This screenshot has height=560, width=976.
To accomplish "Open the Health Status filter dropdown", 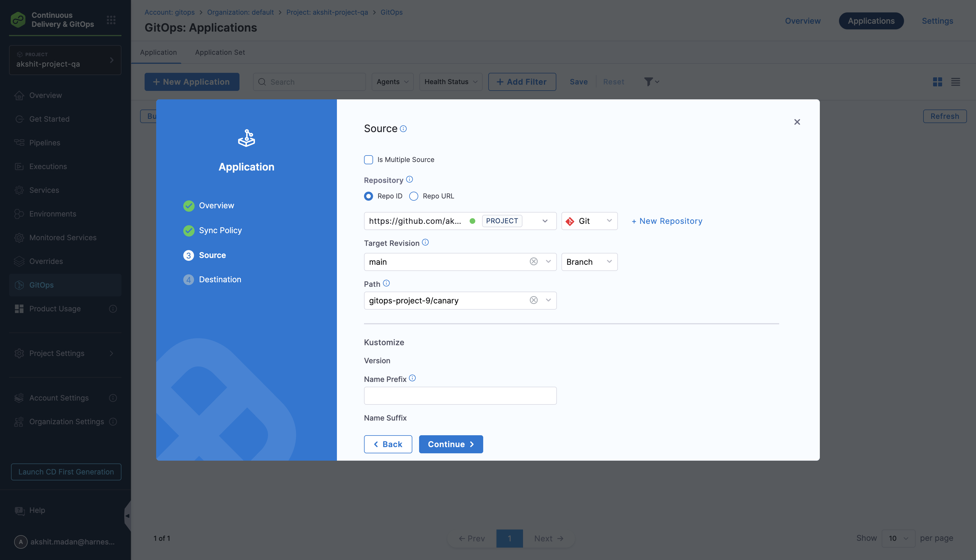I will point(450,82).
